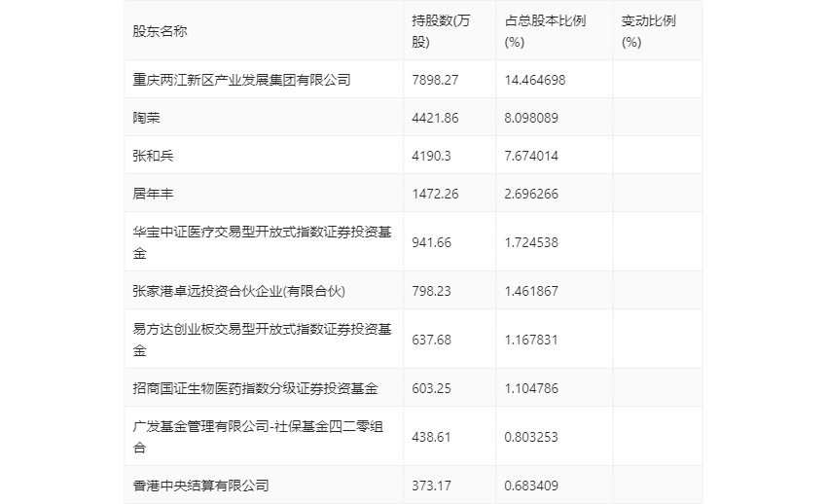This screenshot has width=827, height=504.
Task: Click the value 4190.3
Action: (431, 156)
